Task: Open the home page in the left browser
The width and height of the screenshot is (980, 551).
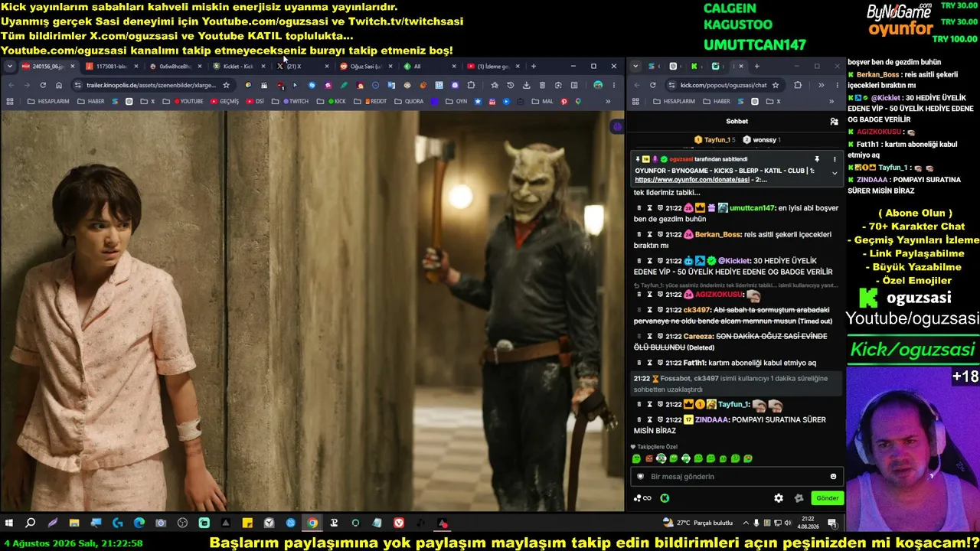Action: click(59, 85)
